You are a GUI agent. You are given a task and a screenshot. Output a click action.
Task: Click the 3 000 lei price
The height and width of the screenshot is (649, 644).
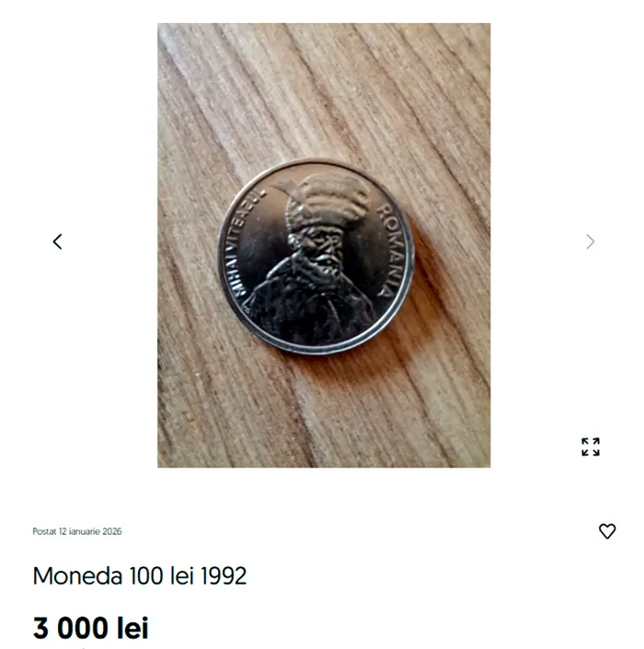tap(90, 628)
